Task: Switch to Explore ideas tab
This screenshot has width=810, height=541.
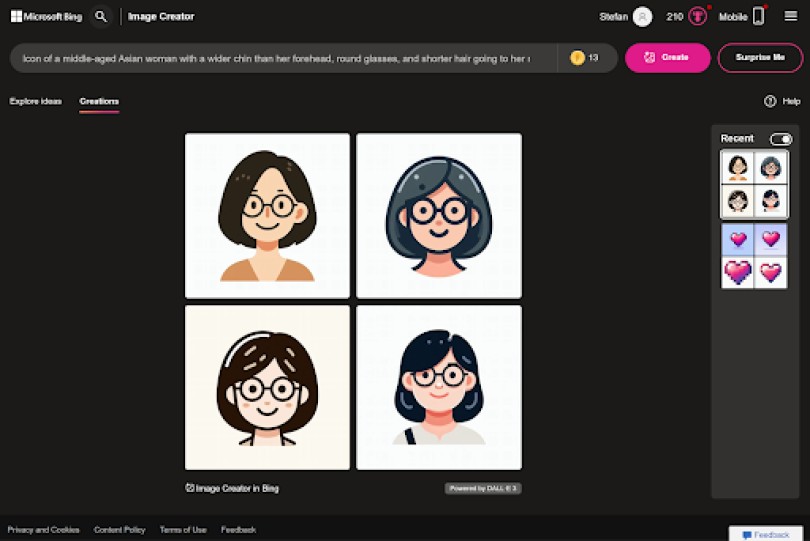Action: click(x=35, y=101)
